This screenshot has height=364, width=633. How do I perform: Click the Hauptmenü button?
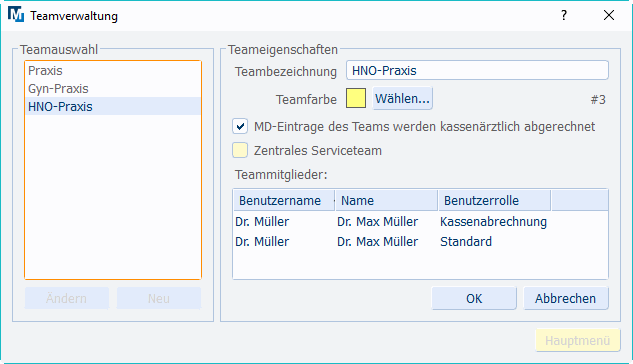point(577,341)
